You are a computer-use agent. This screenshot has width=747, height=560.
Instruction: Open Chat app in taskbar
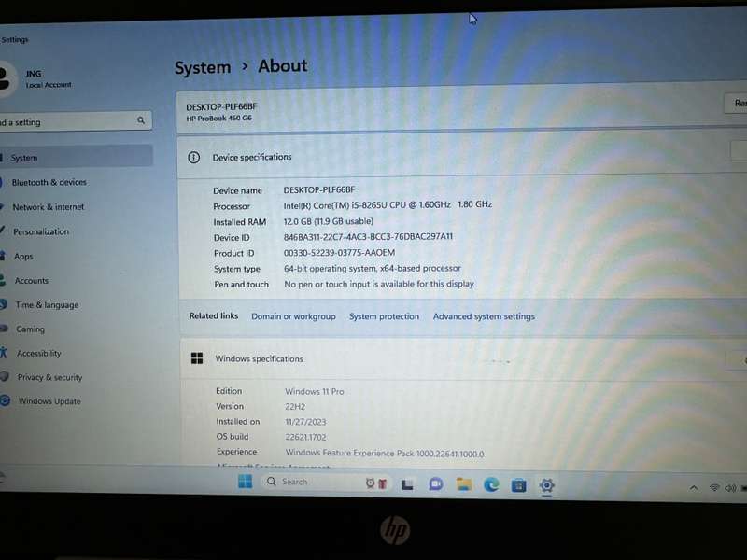pyautogui.click(x=435, y=484)
